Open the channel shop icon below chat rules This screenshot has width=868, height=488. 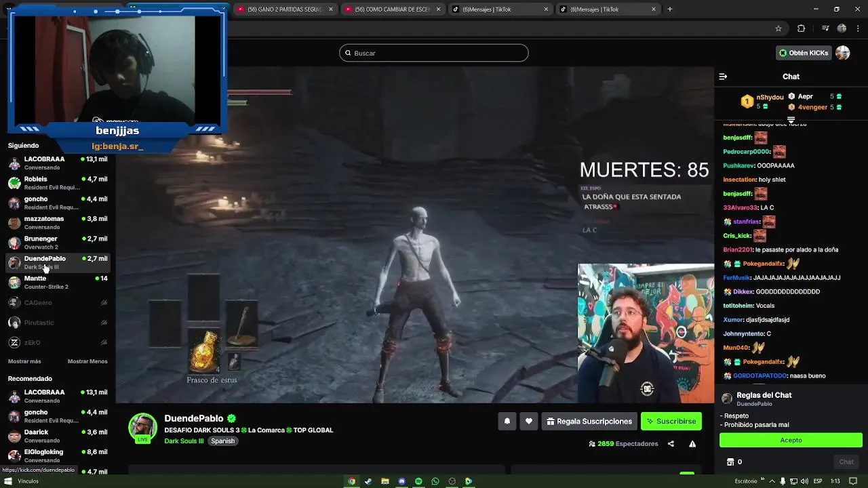pos(730,462)
